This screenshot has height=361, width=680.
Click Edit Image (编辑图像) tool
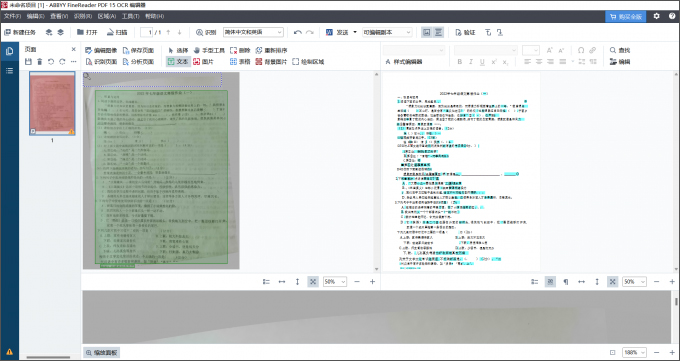[x=101, y=50]
